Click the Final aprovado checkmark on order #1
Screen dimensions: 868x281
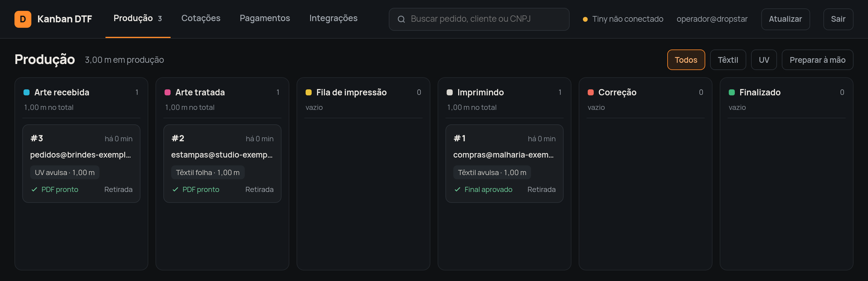457,190
